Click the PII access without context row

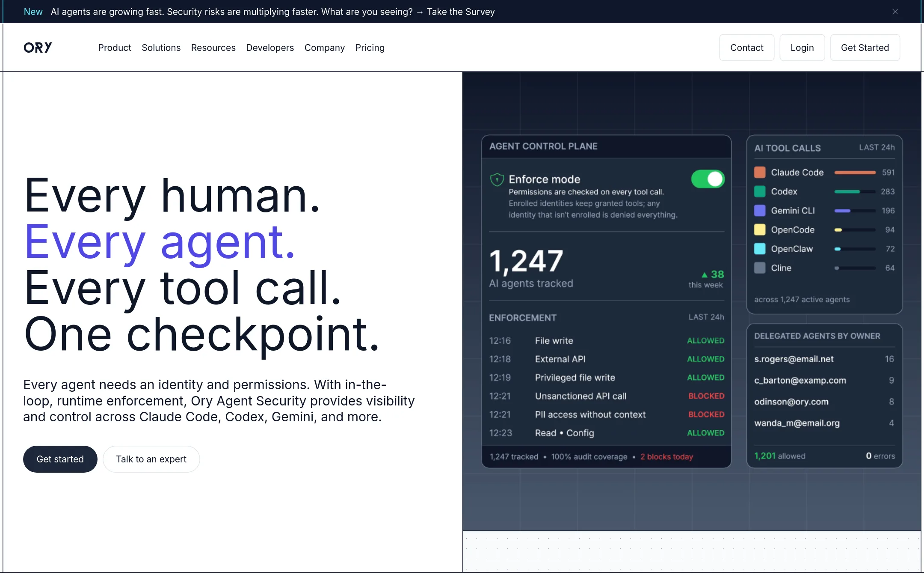pyautogui.click(x=607, y=414)
